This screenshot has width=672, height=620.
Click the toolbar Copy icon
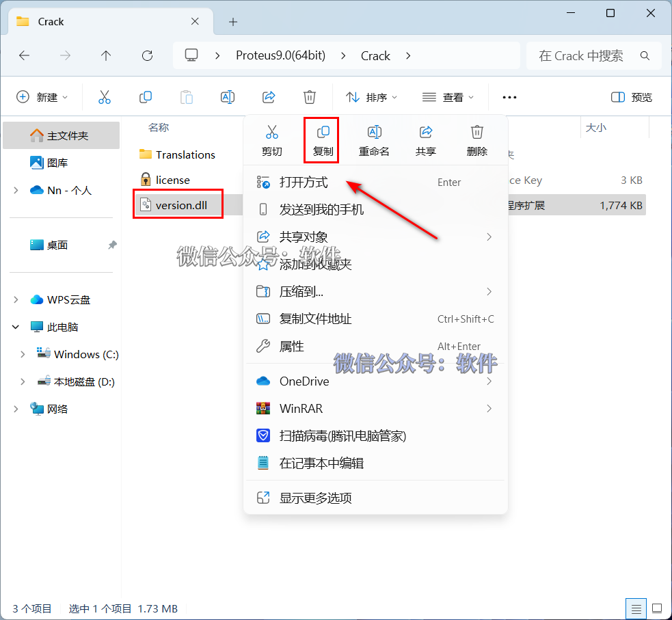coord(146,97)
